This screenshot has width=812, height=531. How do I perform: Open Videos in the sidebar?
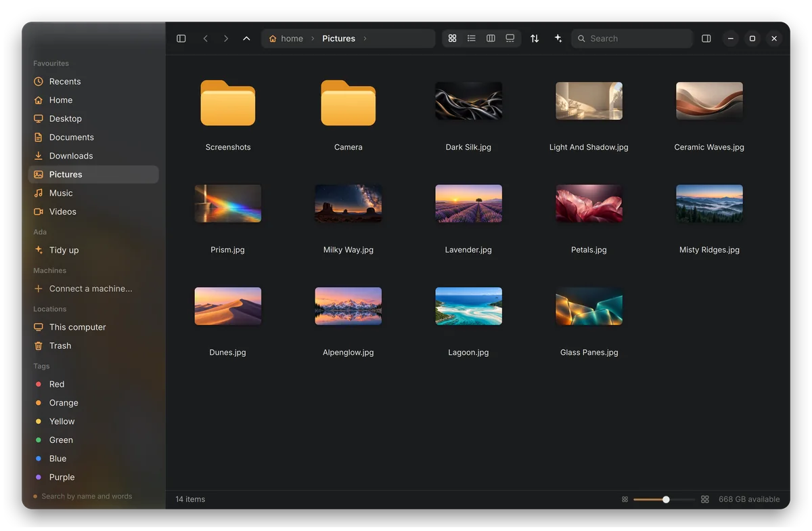tap(93, 211)
